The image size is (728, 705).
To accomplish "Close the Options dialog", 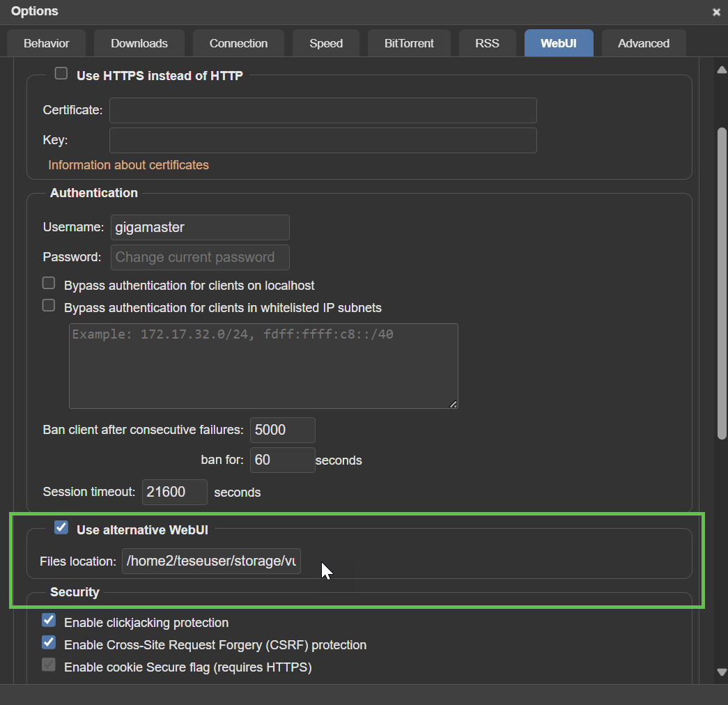I will 716,12.
